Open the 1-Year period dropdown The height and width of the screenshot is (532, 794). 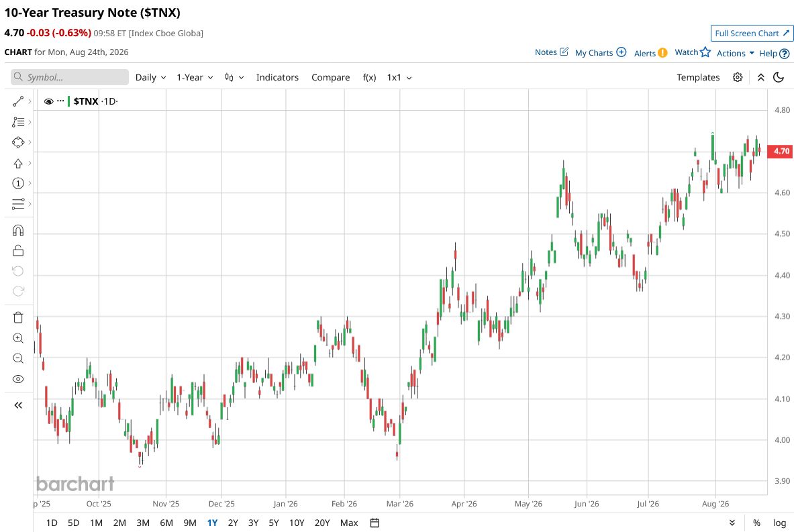click(x=195, y=77)
